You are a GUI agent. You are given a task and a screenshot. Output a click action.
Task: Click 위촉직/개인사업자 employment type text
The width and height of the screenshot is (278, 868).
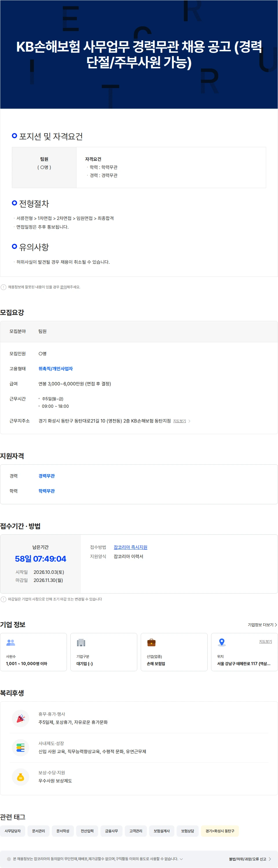click(56, 369)
